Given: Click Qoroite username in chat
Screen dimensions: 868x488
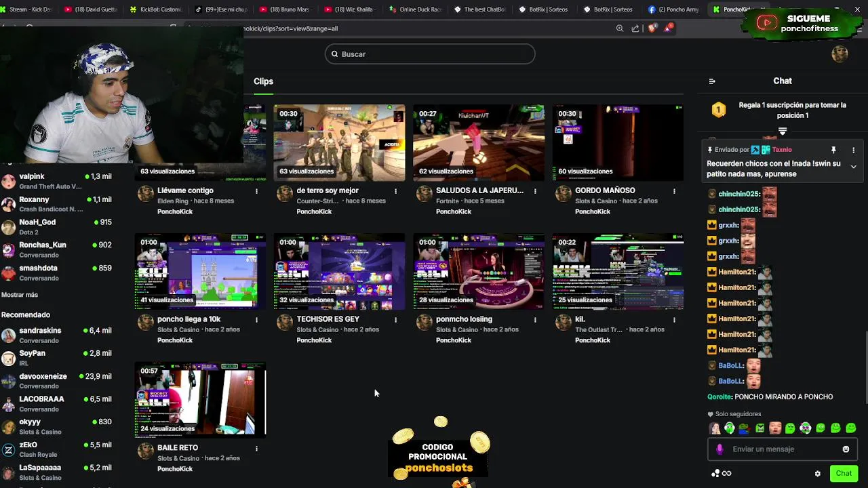Looking at the screenshot, I should coord(719,397).
